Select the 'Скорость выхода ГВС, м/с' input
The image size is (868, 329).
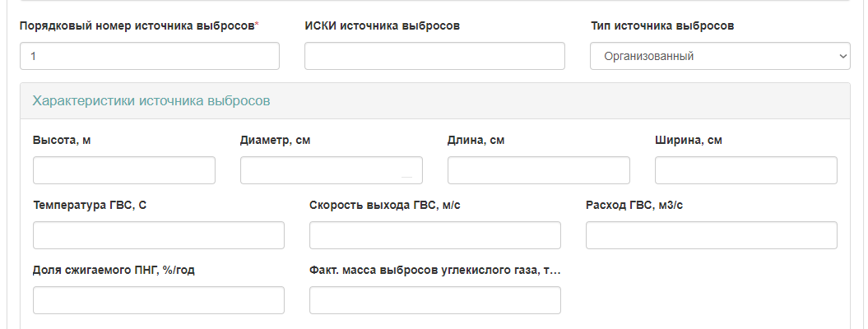coord(435,235)
